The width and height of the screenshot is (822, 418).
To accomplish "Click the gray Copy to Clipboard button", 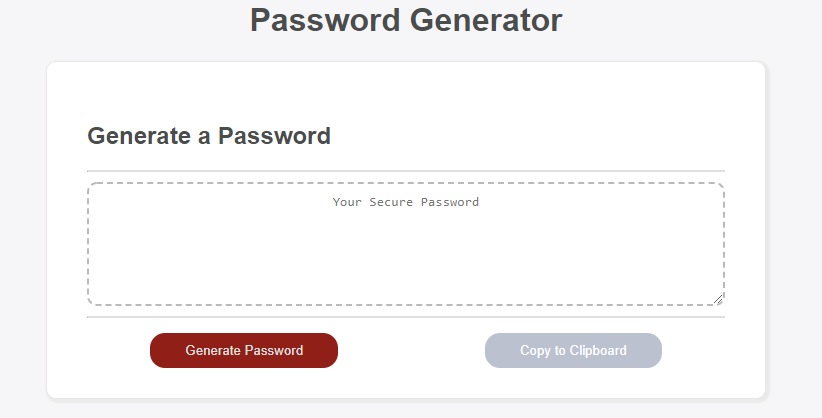I will (x=573, y=350).
